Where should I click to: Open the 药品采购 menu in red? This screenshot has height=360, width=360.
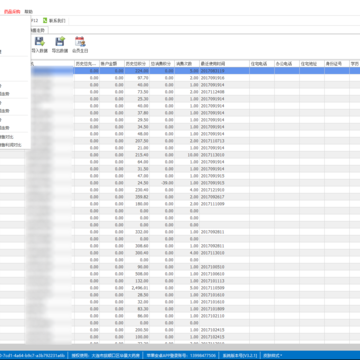pos(12,12)
